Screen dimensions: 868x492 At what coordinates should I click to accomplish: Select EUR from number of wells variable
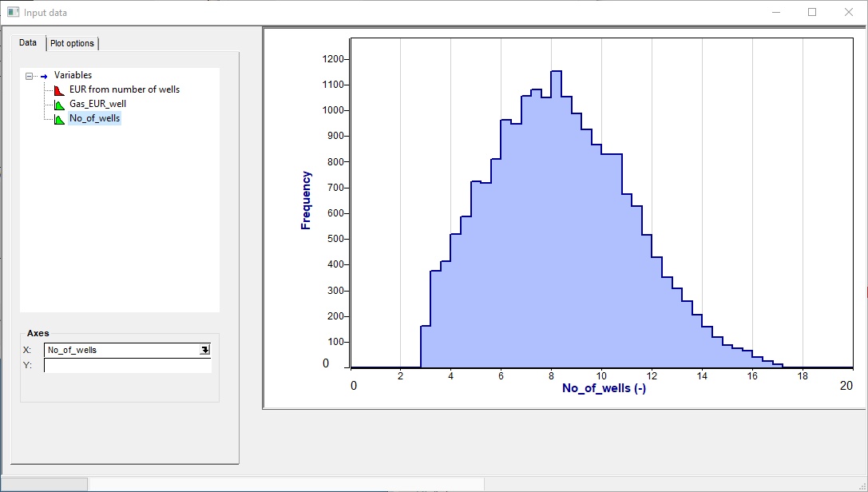coord(125,89)
